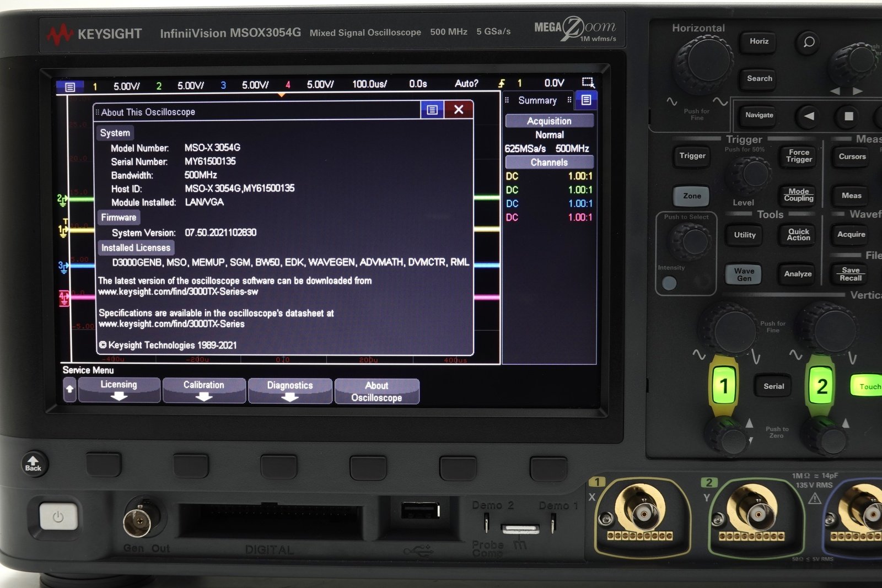This screenshot has width=882, height=588.
Task: Push the Cursors button
Action: click(x=852, y=157)
